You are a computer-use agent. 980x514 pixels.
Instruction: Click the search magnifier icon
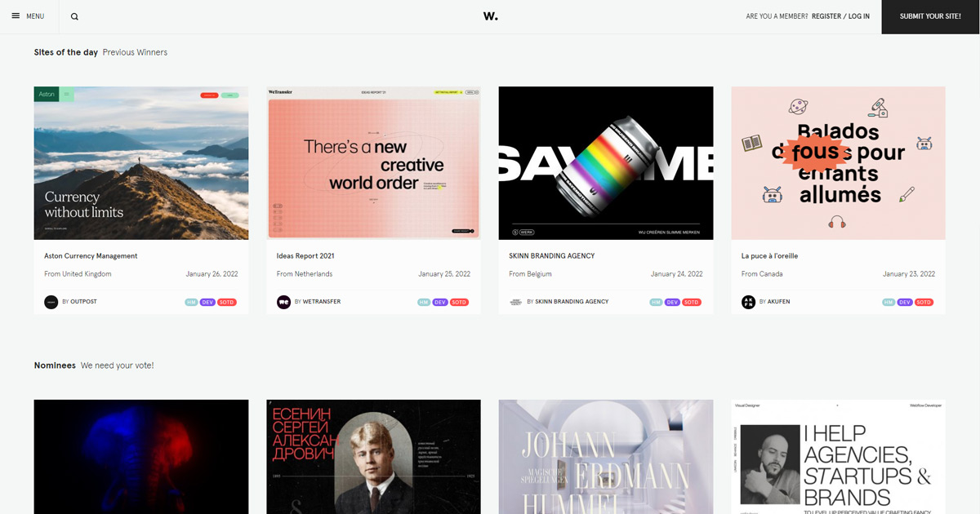[75, 16]
